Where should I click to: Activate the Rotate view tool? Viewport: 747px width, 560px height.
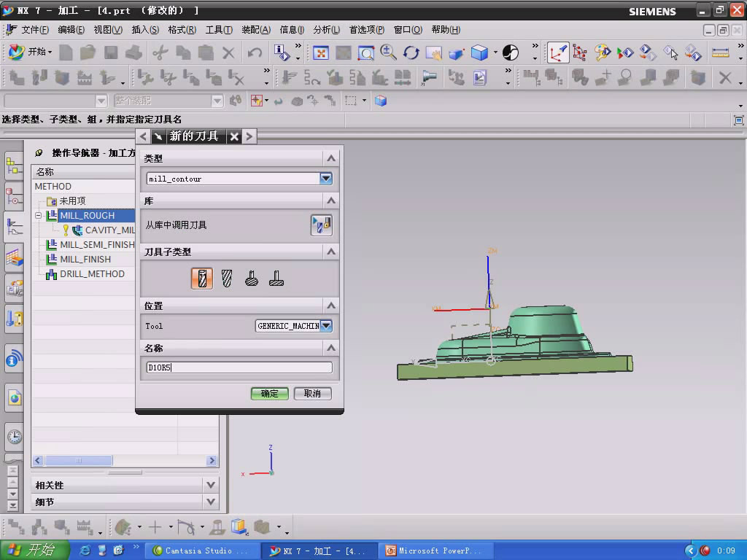coord(411,52)
